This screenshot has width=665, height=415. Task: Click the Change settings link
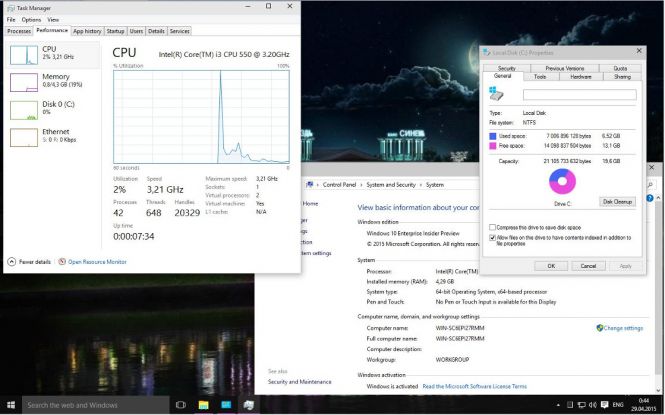click(x=623, y=328)
